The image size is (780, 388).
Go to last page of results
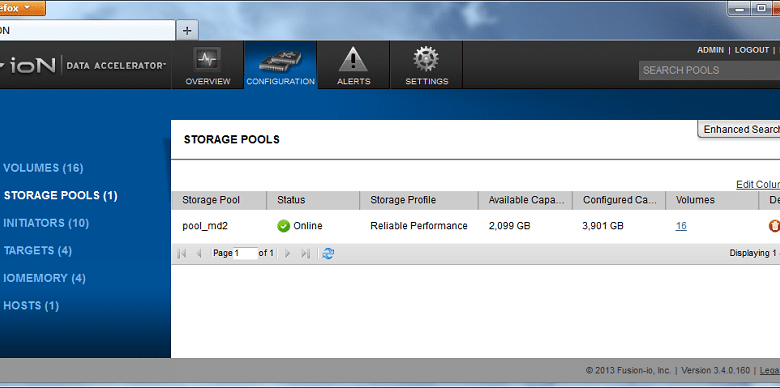305,253
